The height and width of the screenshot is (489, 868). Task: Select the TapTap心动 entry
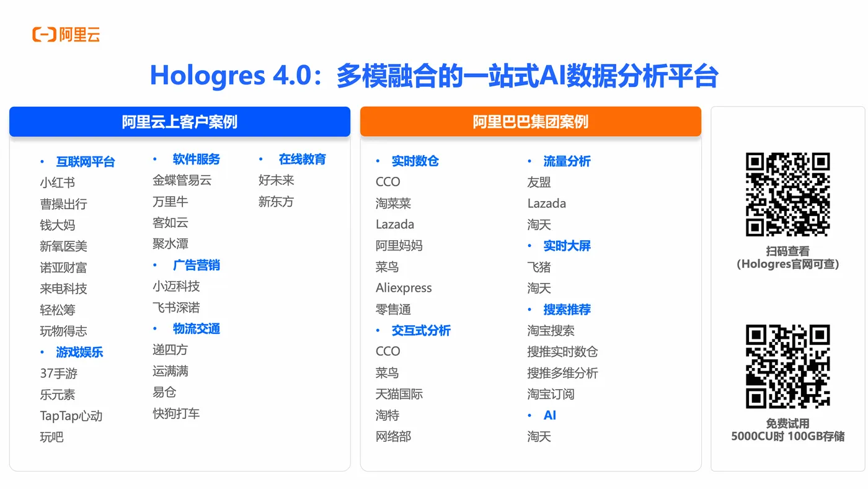coord(71,416)
